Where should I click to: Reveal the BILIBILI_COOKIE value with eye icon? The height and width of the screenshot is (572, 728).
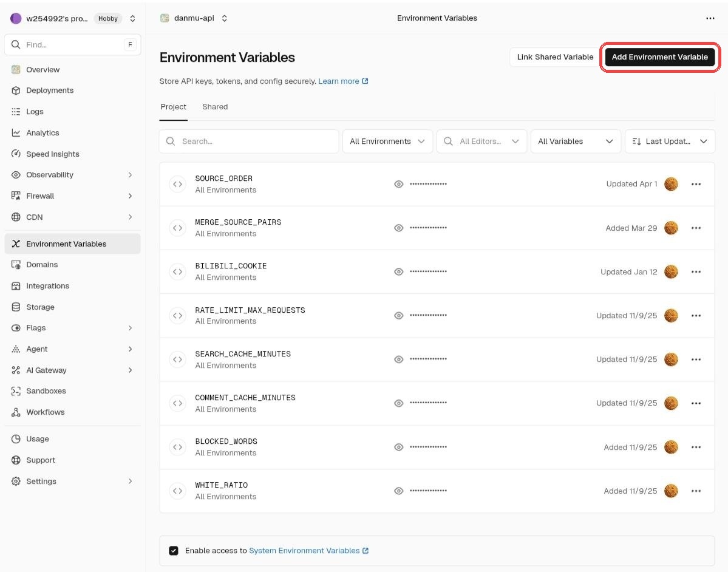(x=398, y=271)
